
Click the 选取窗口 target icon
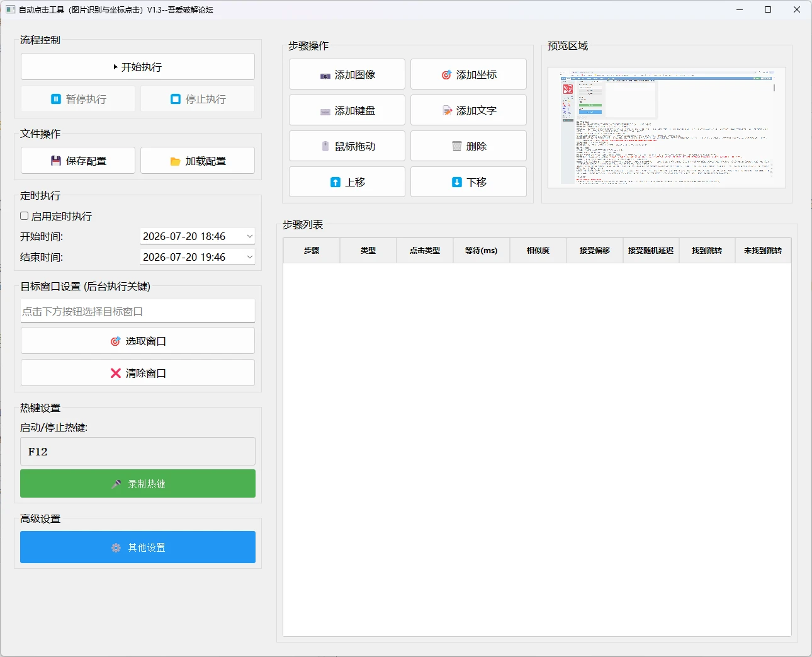tap(115, 341)
